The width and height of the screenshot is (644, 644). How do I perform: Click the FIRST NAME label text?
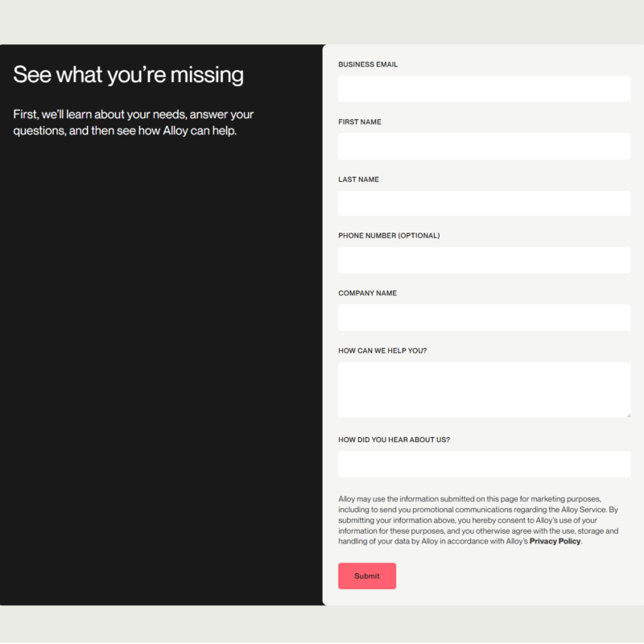pyautogui.click(x=360, y=122)
